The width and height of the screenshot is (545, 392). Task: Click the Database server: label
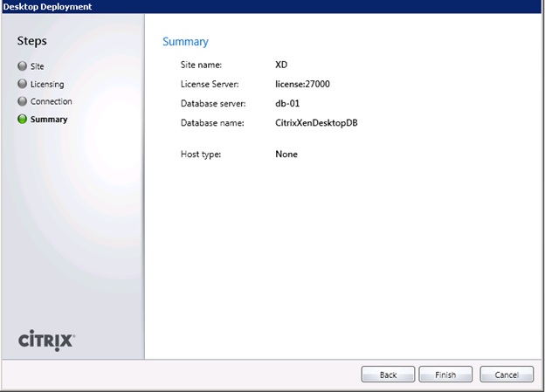click(213, 103)
